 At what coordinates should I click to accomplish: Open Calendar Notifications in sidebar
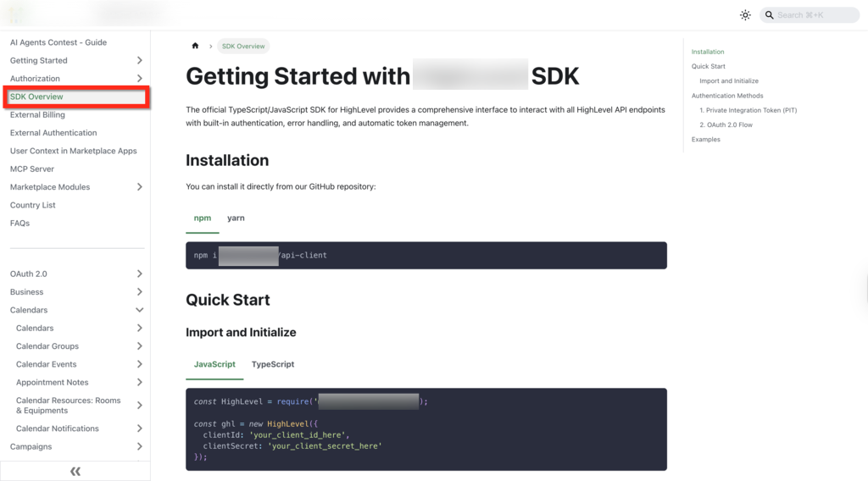coord(57,428)
